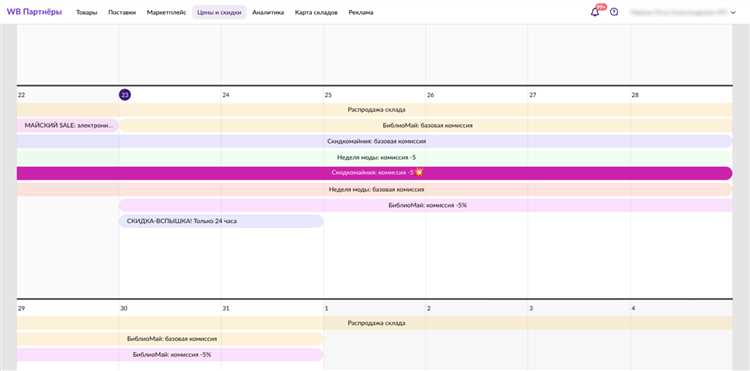Screen dimensions: 750x371
Task: Open highlighted Скидкомайния: комиссия -5 promo
Action: pos(375,173)
